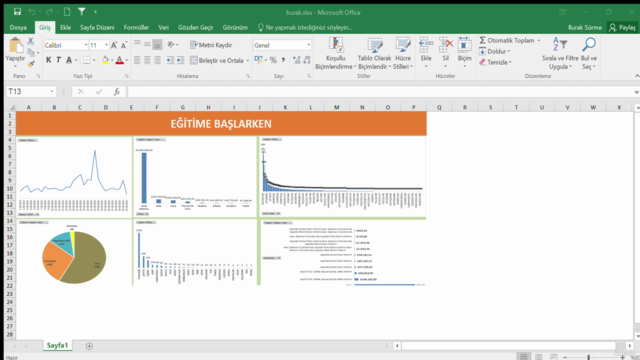Open the fill color dropdown arrow
Viewport: 640px width, 360px height.
pos(112,60)
